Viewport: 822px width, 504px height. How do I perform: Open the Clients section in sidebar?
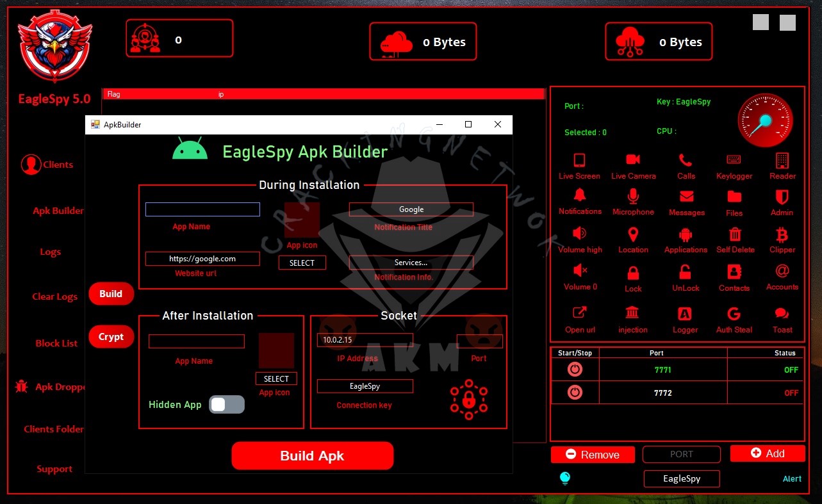(x=48, y=165)
